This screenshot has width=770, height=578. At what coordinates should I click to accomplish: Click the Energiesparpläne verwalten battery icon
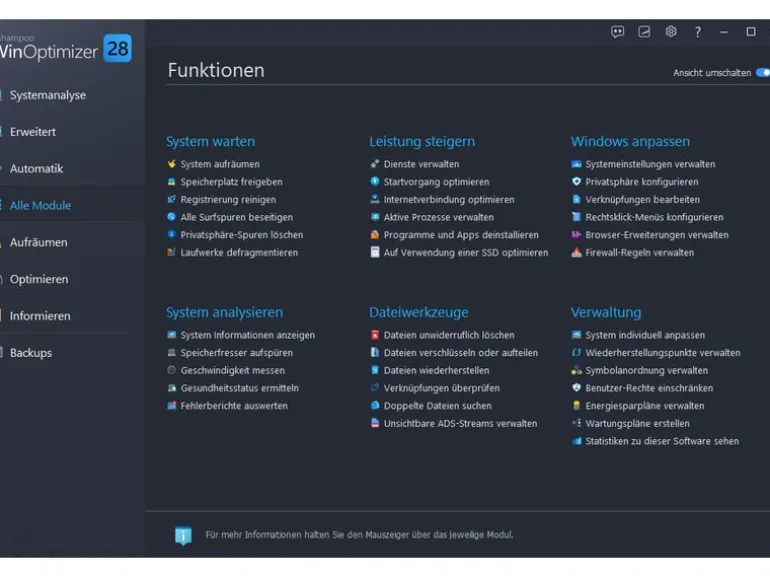[x=577, y=405]
